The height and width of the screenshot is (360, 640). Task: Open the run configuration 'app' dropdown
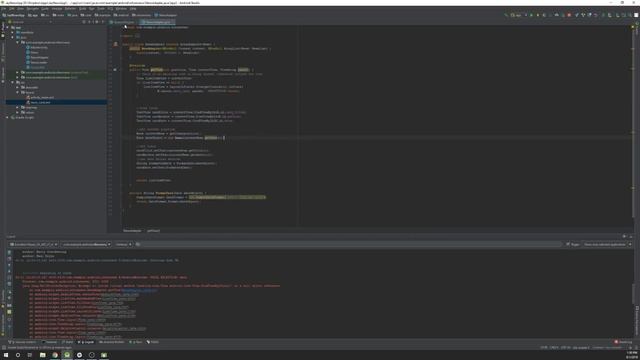point(516,15)
